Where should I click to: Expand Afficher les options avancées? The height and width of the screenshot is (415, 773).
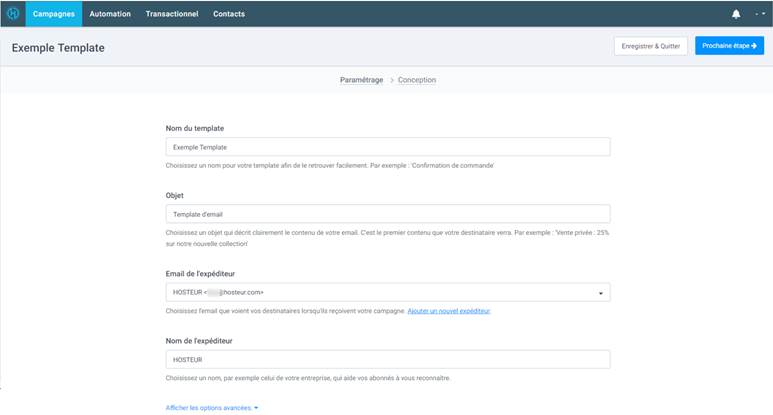212,408
